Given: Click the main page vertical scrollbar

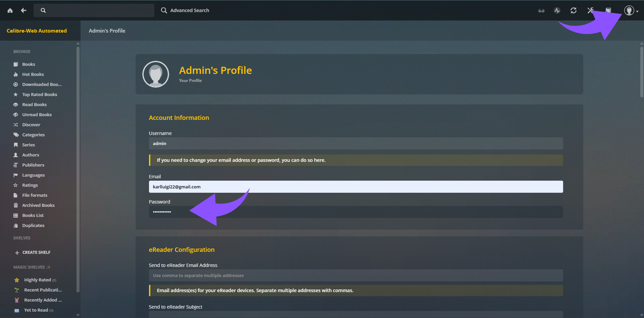Looking at the screenshot, I should [x=642, y=72].
